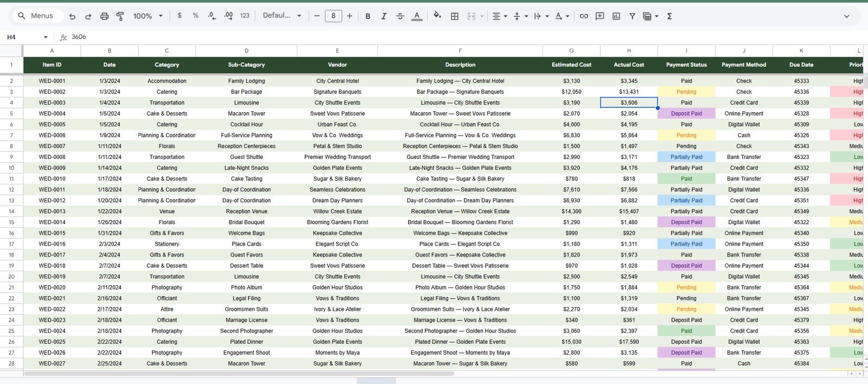This screenshot has width=868, height=384.
Task: Click the Name box showing H4
Action: (22, 37)
